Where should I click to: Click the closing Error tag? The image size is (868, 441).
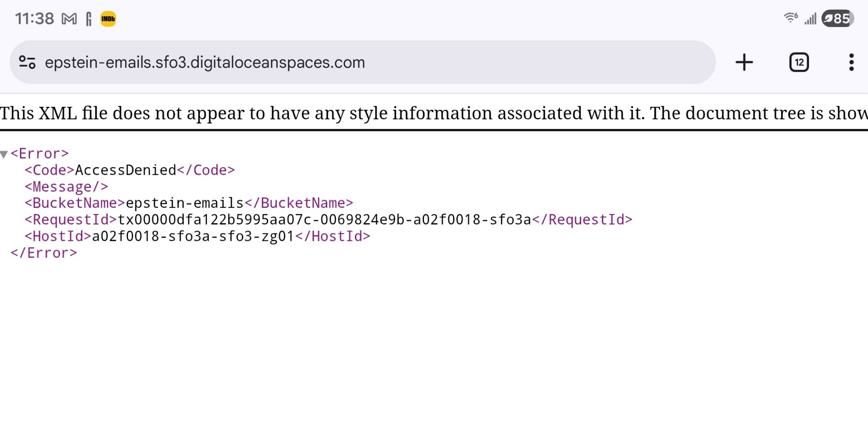coord(44,253)
